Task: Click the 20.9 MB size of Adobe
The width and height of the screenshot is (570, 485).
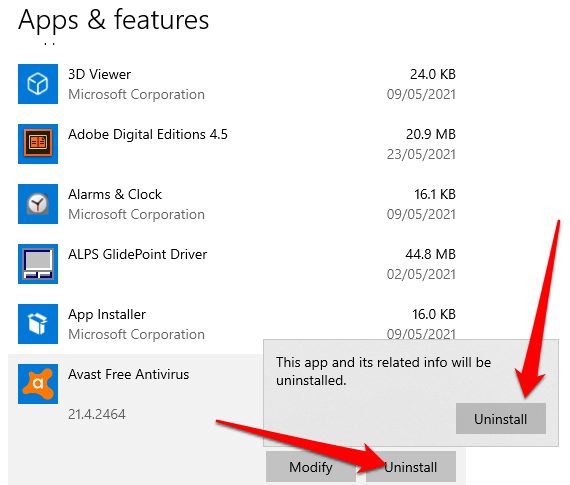Action: [431, 134]
